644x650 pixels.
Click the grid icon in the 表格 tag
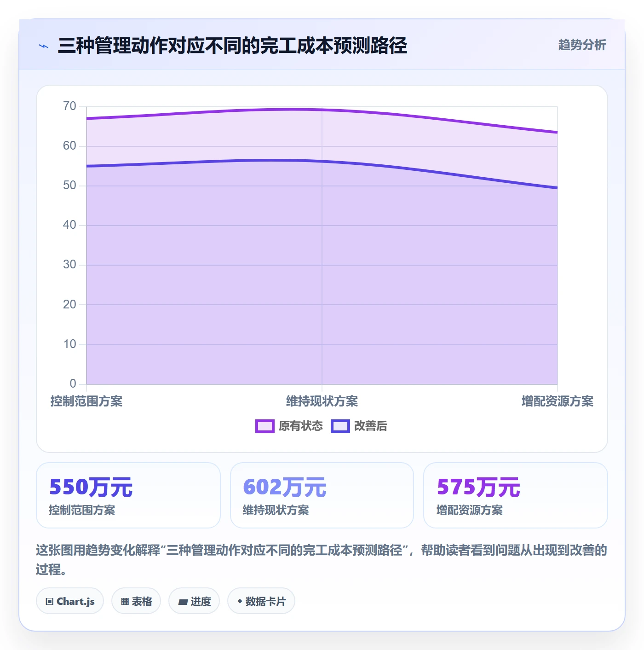pyautogui.click(x=125, y=601)
